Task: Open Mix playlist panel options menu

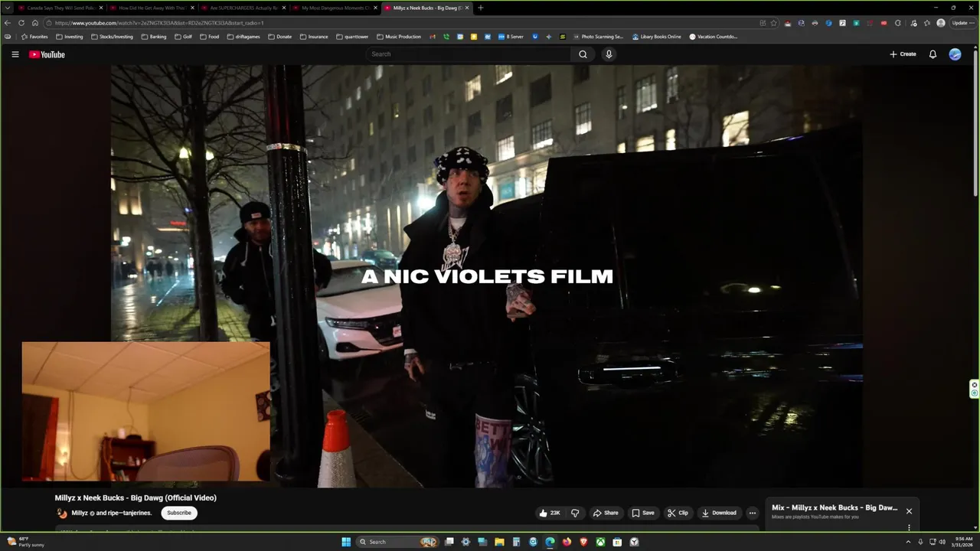Action: point(909,527)
